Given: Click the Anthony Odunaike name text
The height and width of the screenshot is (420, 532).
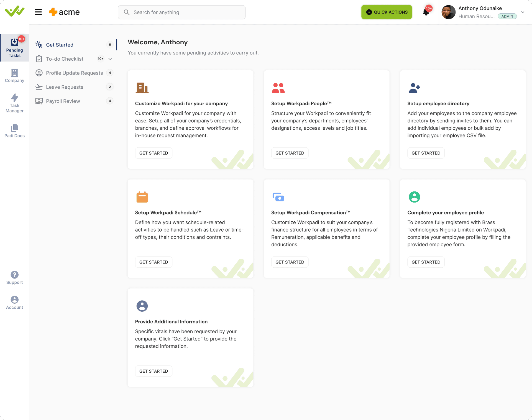Looking at the screenshot, I should [480, 8].
